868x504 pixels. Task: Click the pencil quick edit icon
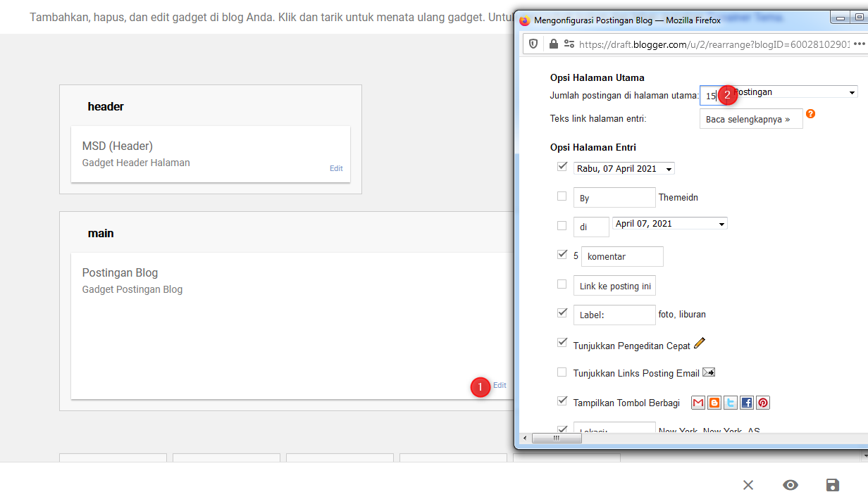tap(699, 343)
